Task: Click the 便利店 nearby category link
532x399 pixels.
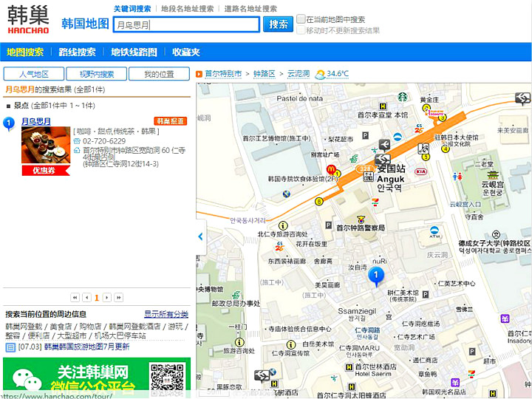Action: pyautogui.click(x=38, y=335)
